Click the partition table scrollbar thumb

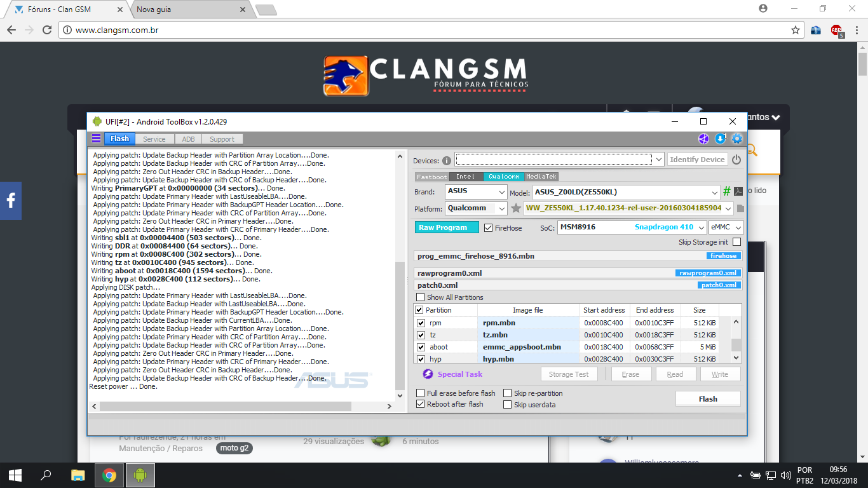736,345
